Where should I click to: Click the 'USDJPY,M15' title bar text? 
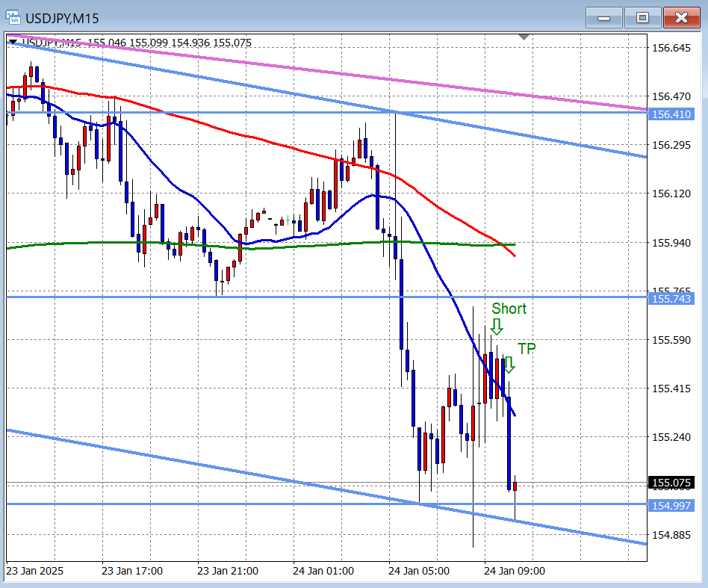pos(63,18)
